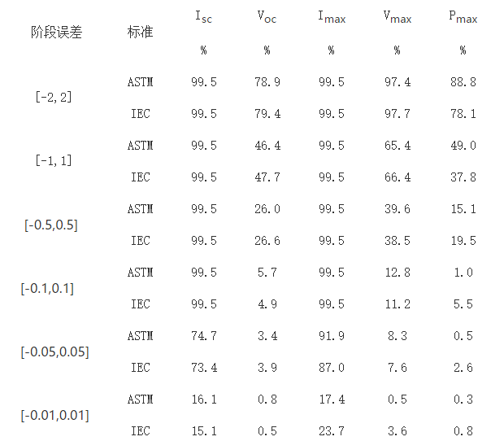Click the Pmax column header
504x441 pixels.
click(x=463, y=17)
